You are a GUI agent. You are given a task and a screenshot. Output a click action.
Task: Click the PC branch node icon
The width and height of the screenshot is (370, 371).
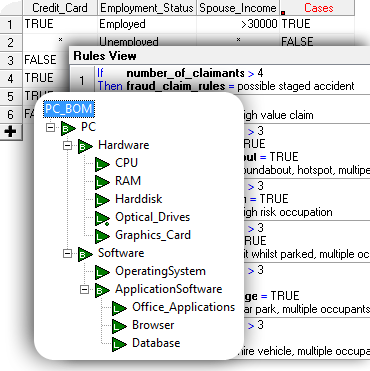(68, 128)
